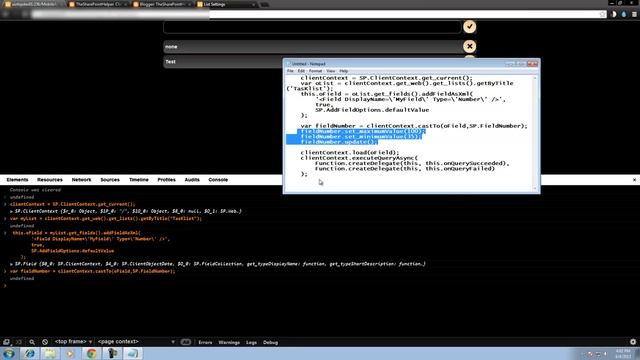
Task: Click the console prompt line at the bottom
Action: (320, 286)
